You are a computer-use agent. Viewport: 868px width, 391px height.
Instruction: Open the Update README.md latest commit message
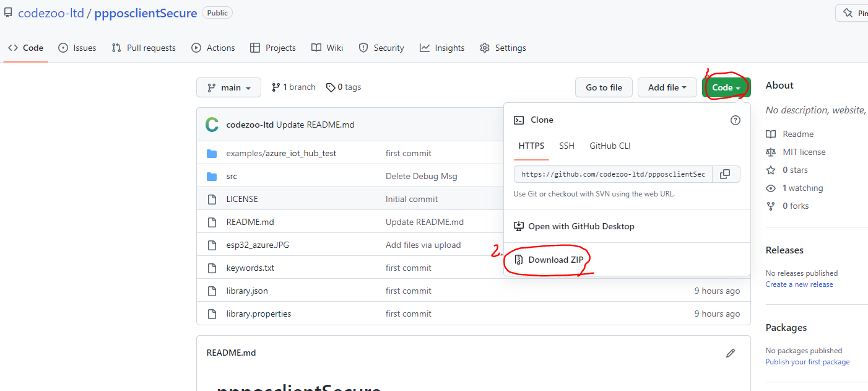(x=315, y=125)
